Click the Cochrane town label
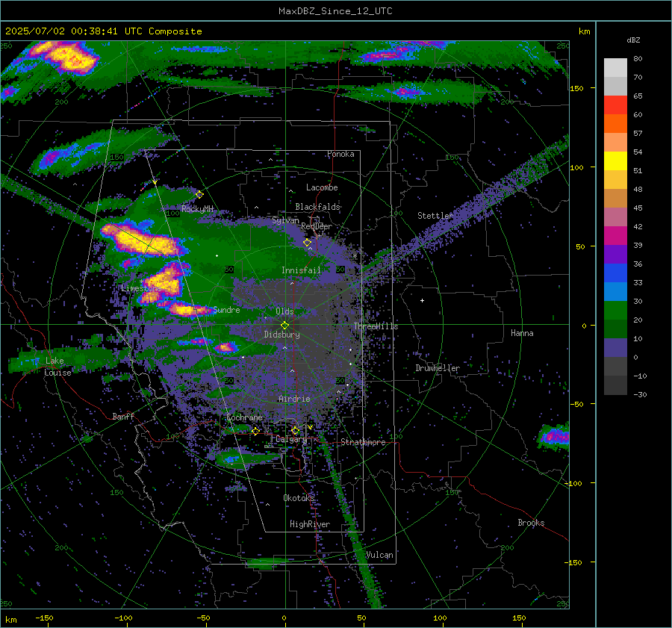This screenshot has height=628, width=672. (244, 417)
